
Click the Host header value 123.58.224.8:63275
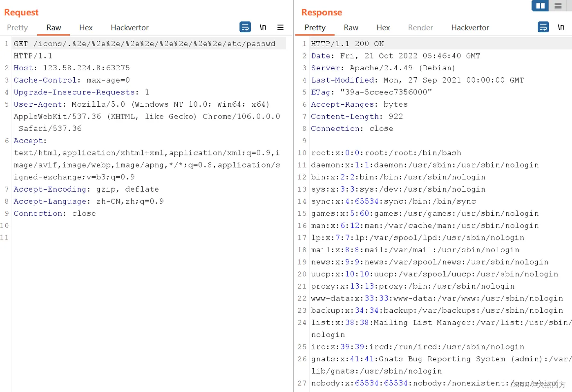tap(87, 68)
